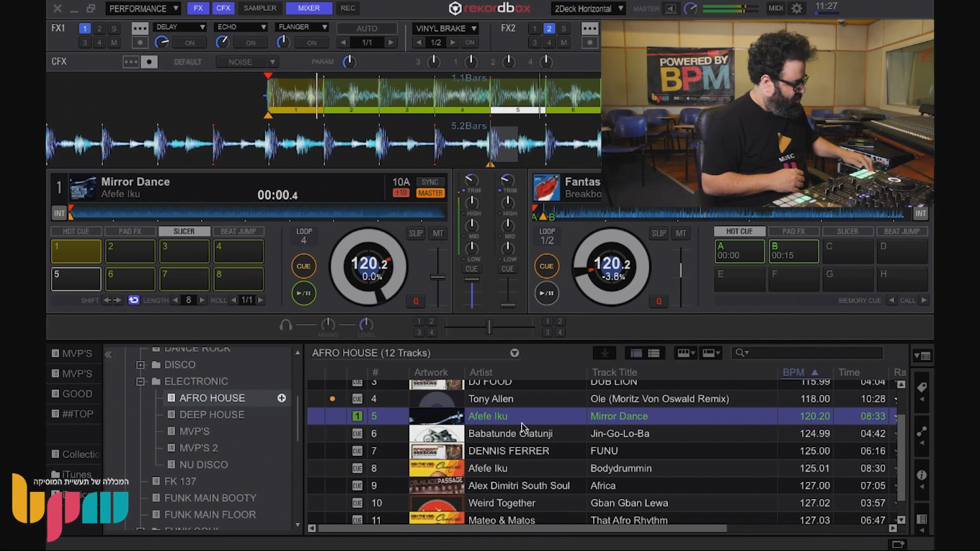The image size is (980, 551).
Task: Click the CUE icon in Babatunde Olatunji row
Action: click(357, 434)
